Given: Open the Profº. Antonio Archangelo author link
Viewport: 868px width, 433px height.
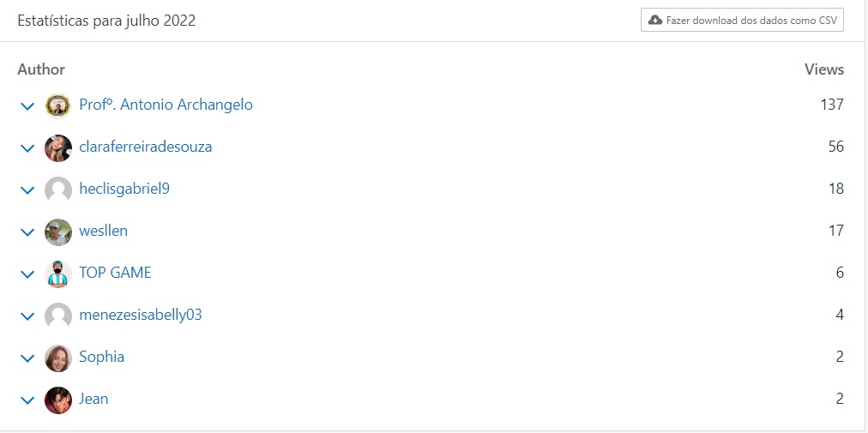Looking at the screenshot, I should pos(166,105).
